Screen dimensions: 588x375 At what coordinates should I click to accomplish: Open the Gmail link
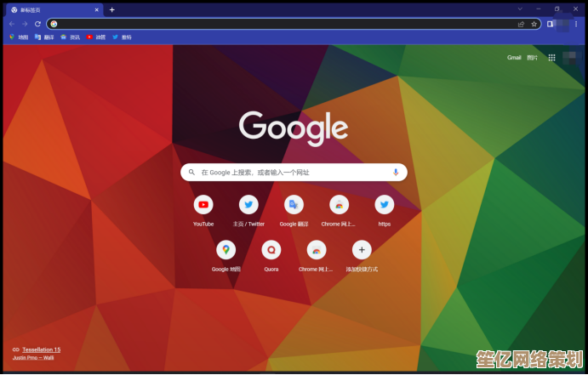(x=514, y=58)
